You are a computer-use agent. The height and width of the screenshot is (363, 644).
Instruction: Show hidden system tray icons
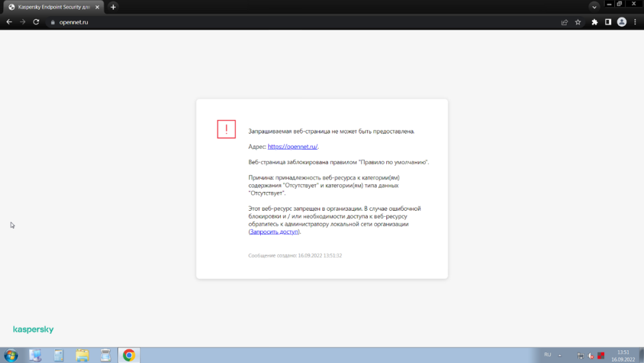[560, 355]
